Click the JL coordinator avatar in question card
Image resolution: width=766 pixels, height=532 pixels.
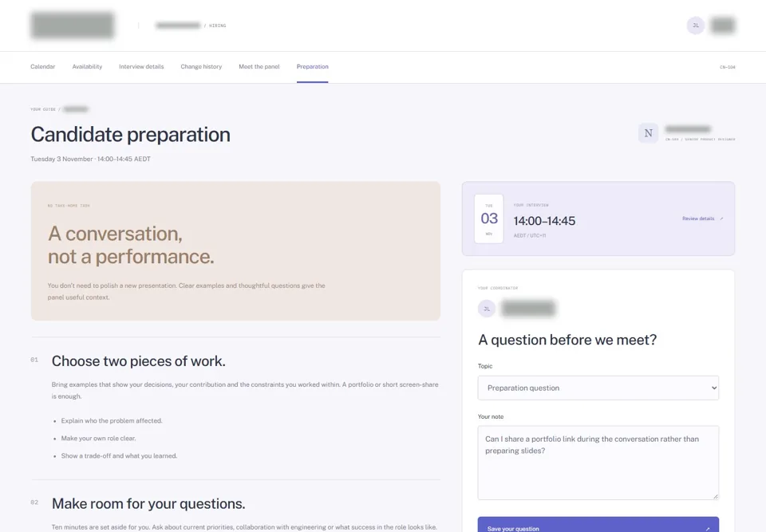pyautogui.click(x=487, y=309)
